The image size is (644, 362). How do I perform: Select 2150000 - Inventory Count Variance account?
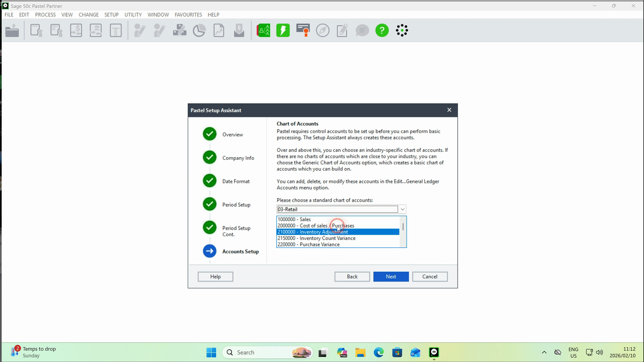[x=316, y=238]
